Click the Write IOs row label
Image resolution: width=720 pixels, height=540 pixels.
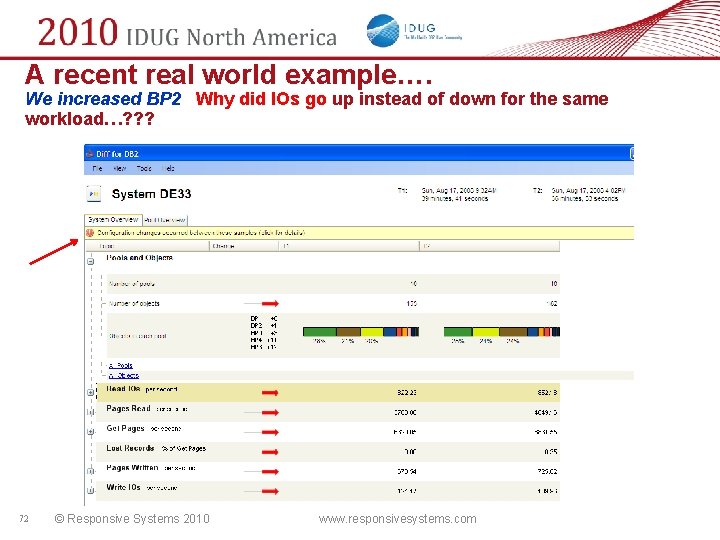click(141, 488)
